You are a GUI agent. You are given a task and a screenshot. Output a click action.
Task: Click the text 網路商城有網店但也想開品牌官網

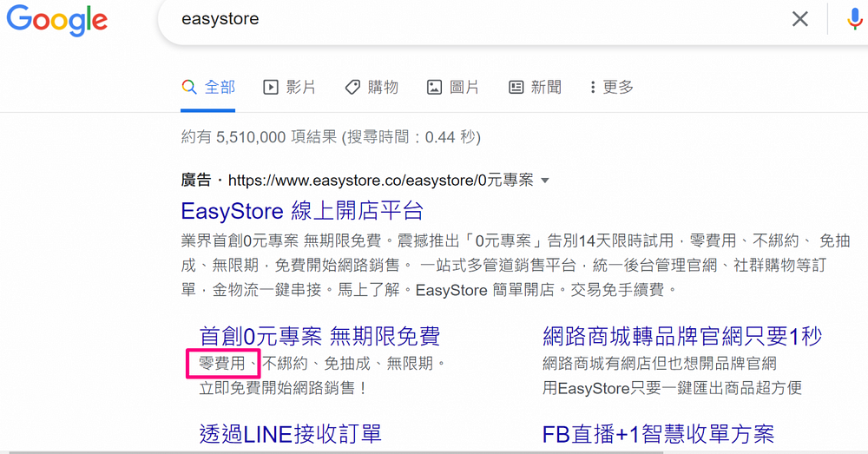pyautogui.click(x=660, y=364)
